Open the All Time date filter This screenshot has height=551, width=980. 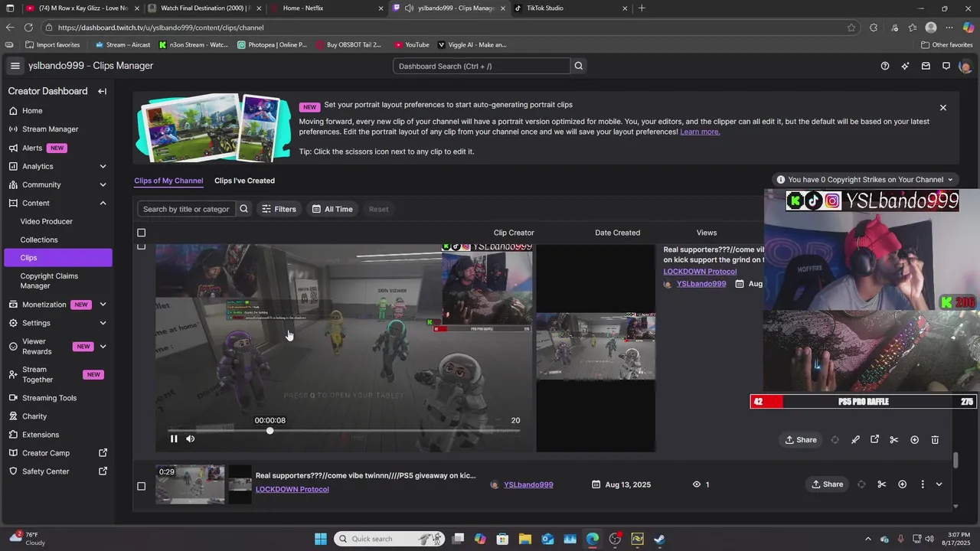332,209
